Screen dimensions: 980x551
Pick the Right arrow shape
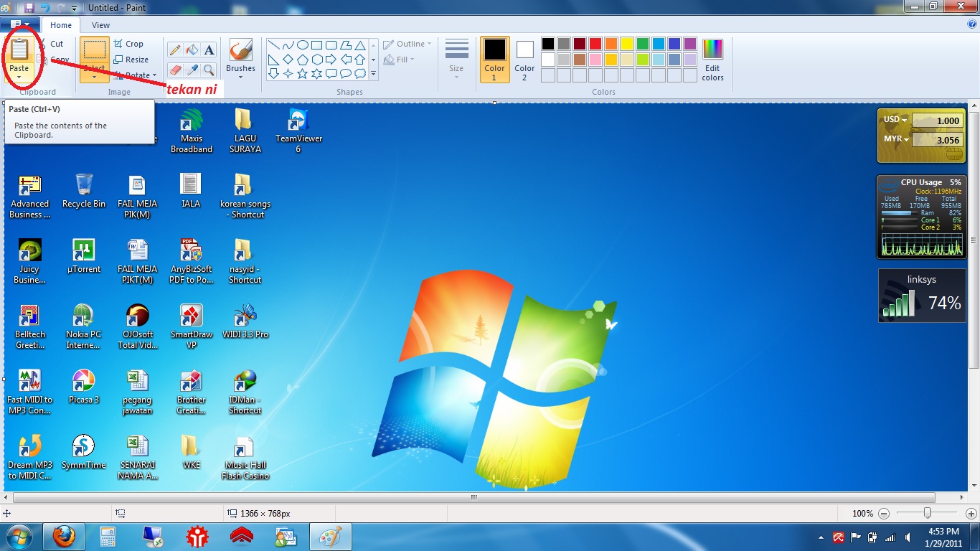point(331,60)
